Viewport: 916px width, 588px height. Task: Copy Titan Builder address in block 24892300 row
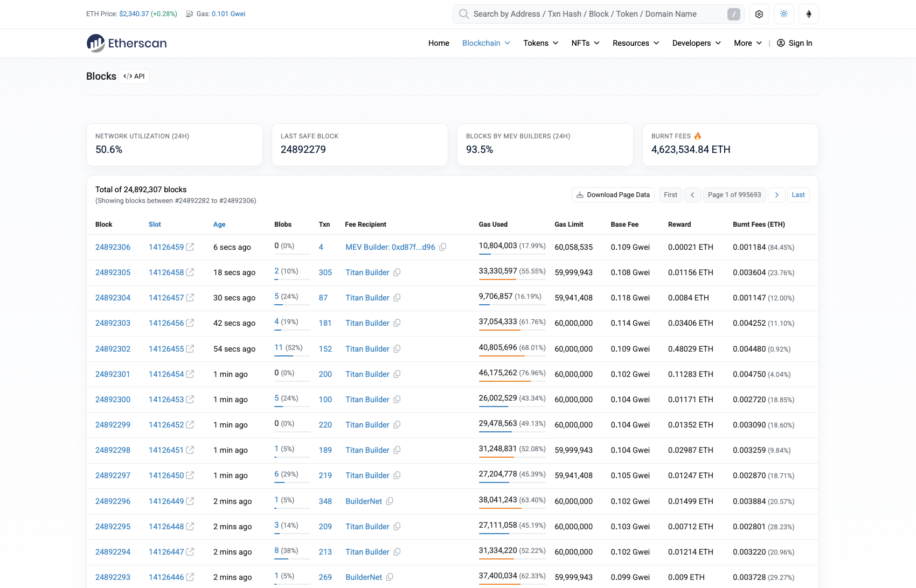pyautogui.click(x=397, y=400)
